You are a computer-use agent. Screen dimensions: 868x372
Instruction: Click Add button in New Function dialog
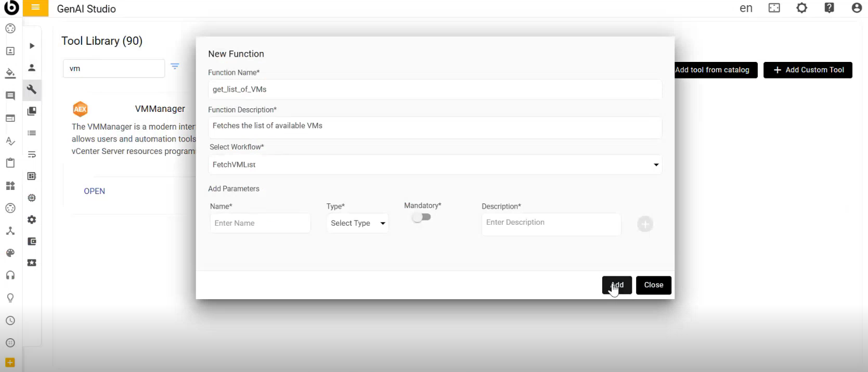click(617, 285)
